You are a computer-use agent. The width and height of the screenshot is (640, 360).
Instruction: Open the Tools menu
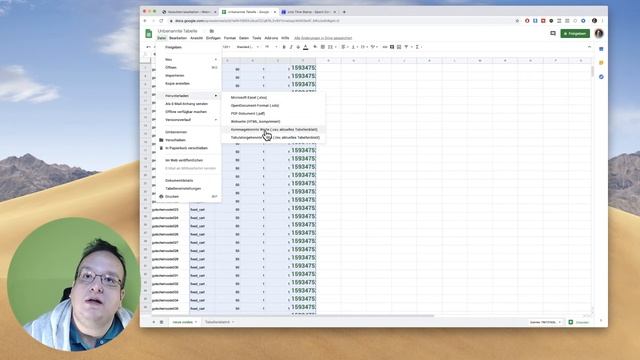[x=256, y=38]
